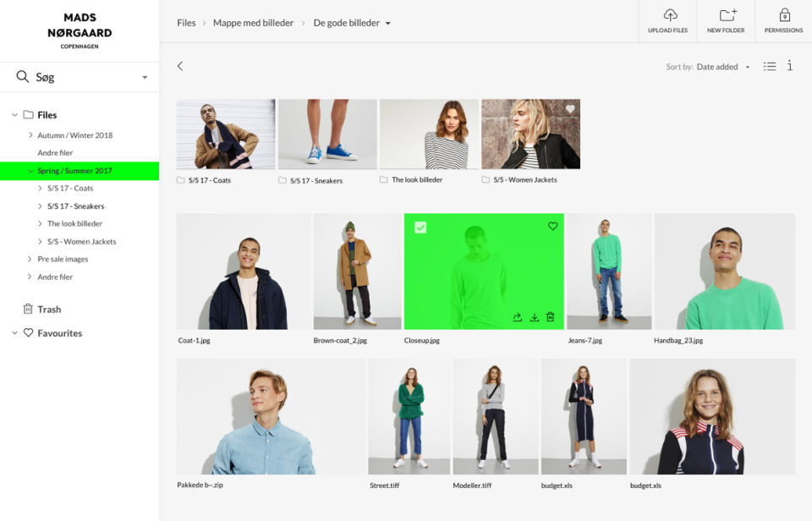
Task: Expand S/S - Women Jackets tree node
Action: [x=40, y=241]
